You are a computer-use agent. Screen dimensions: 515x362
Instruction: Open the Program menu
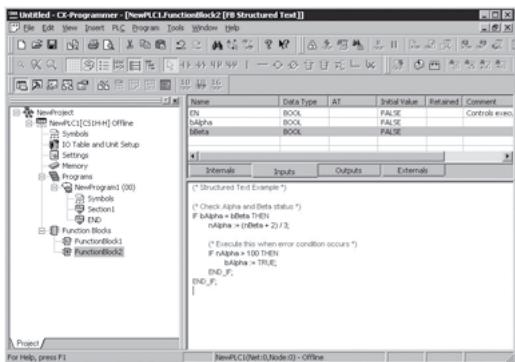146,28
